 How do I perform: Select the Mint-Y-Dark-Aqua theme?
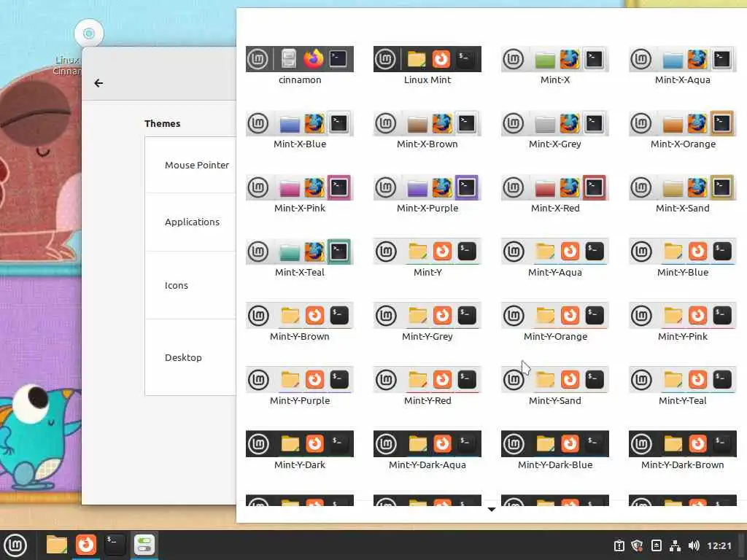point(427,451)
